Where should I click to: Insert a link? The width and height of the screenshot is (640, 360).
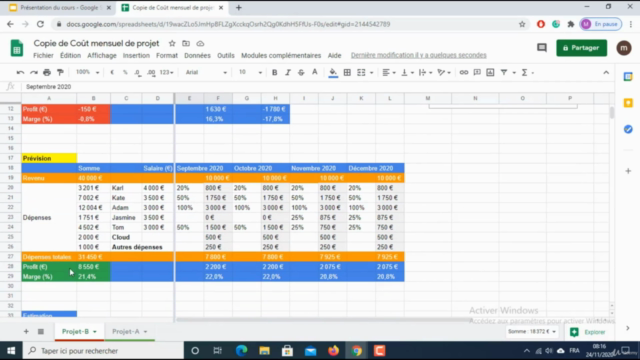click(464, 72)
